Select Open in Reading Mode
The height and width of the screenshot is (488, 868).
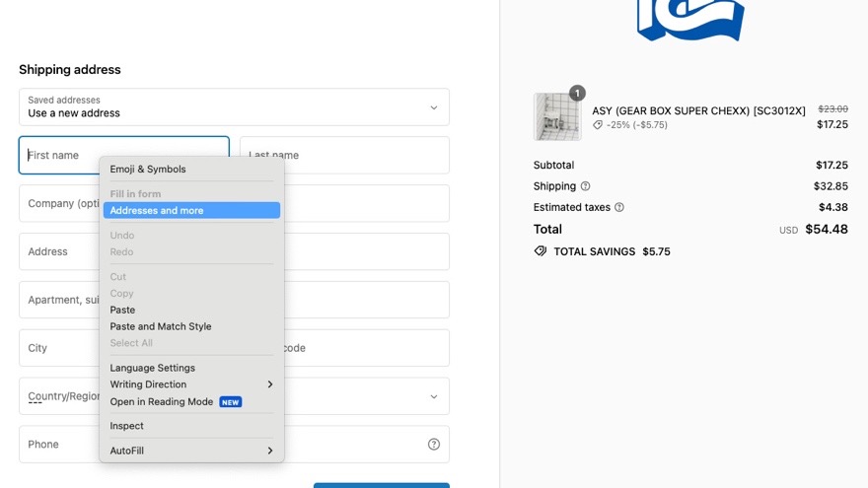pos(191,401)
